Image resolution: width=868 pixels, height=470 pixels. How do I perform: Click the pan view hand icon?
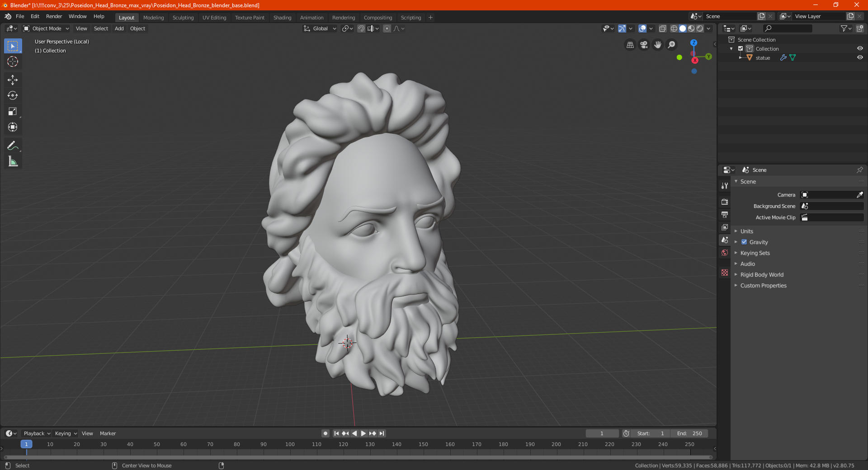658,45
